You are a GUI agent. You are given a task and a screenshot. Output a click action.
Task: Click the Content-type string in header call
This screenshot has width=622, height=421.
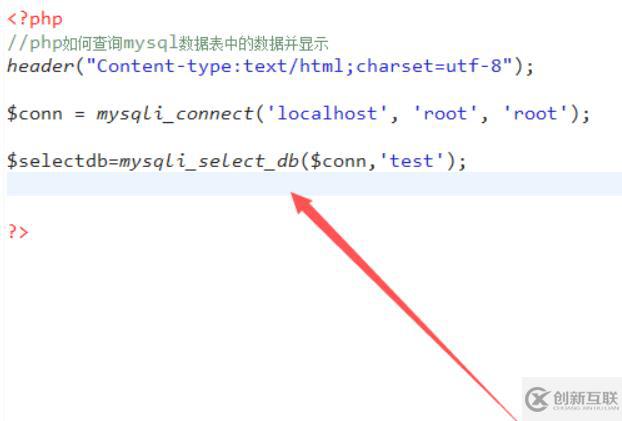point(299,66)
